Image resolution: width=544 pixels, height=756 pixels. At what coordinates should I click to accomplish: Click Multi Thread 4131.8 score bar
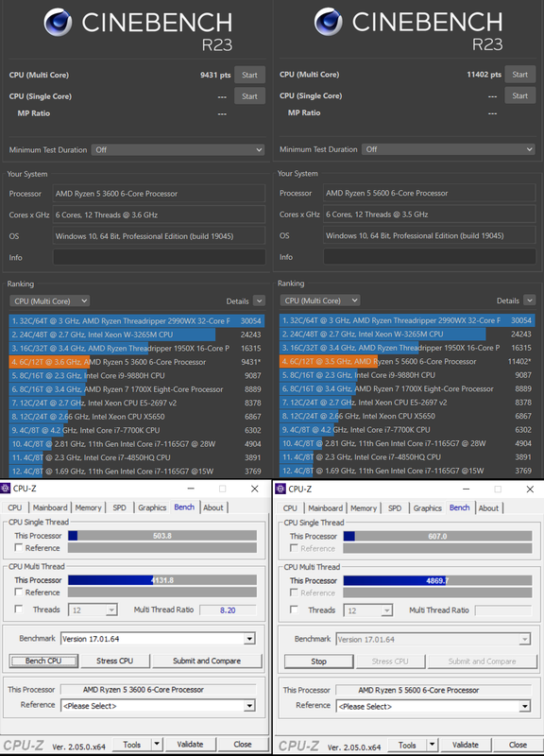coord(162,580)
